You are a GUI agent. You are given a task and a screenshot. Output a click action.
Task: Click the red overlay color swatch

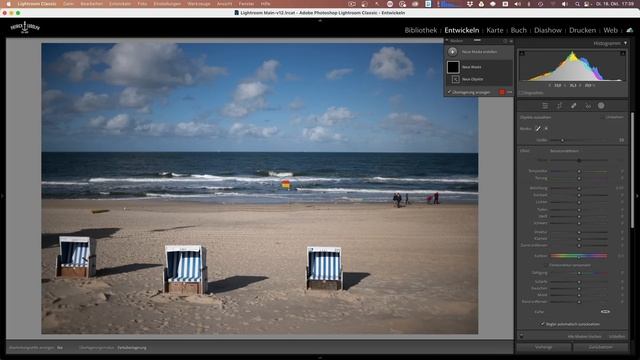502,92
